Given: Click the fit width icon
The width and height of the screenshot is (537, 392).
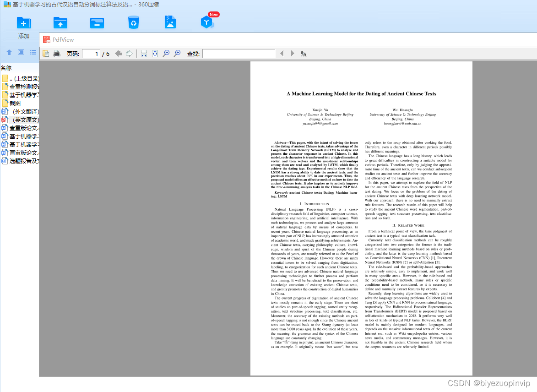Looking at the screenshot, I should point(144,54).
